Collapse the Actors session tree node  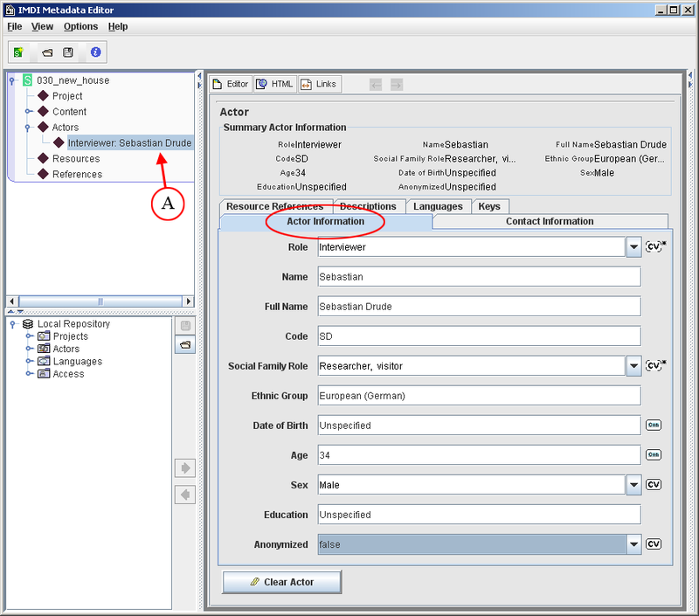(x=28, y=128)
